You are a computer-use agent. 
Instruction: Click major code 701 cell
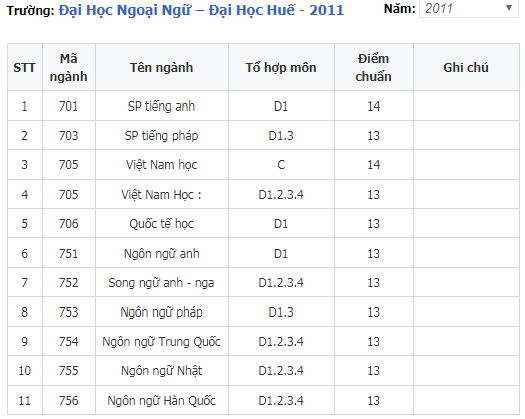pos(69,106)
